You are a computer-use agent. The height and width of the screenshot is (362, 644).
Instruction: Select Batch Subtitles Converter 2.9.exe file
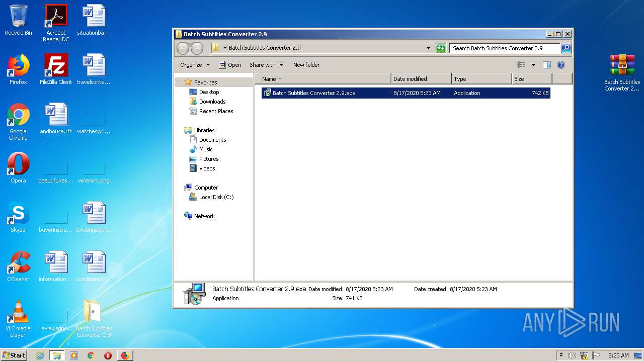click(x=406, y=93)
